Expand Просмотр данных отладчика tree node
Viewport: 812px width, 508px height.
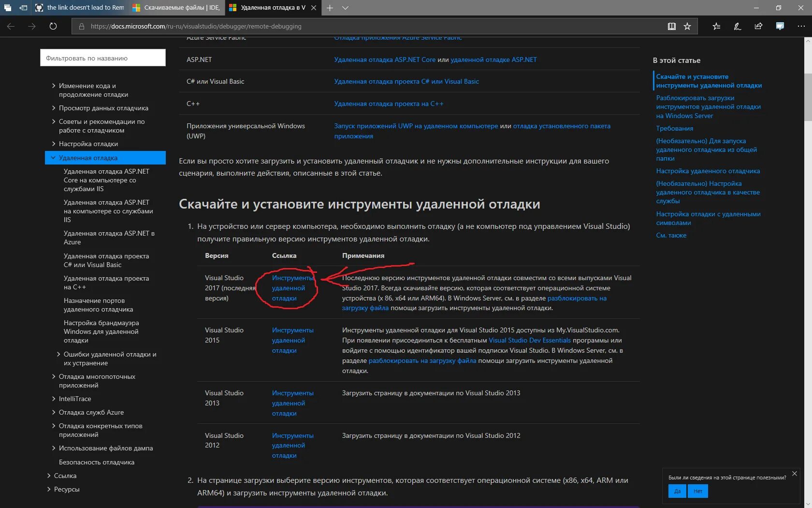coord(54,108)
